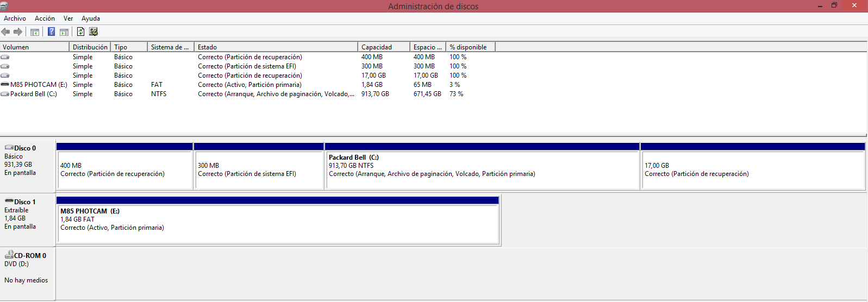The height and width of the screenshot is (302, 868).
Task: Select the 400 MB recovery partition block on Disco 0
Action: [x=125, y=166]
